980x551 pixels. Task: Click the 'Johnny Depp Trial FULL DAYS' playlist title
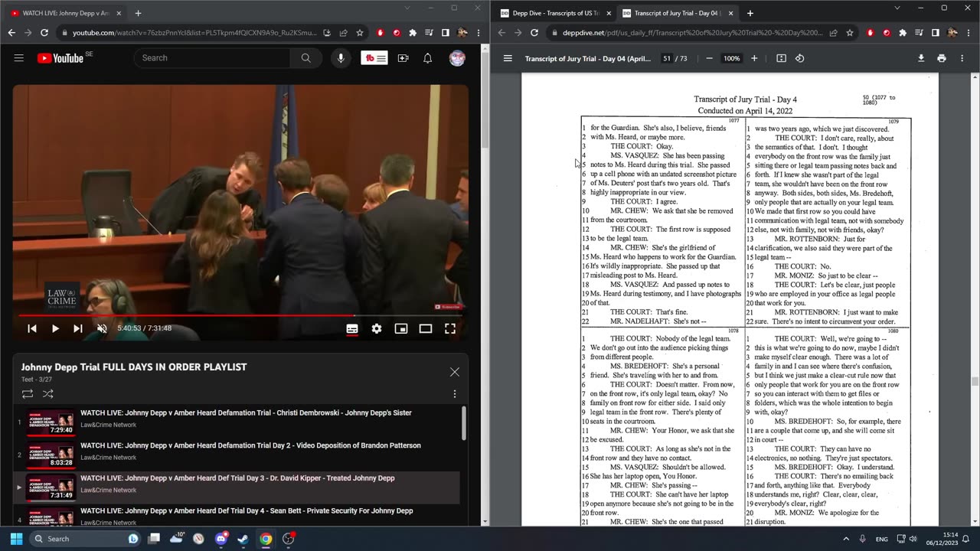(134, 367)
